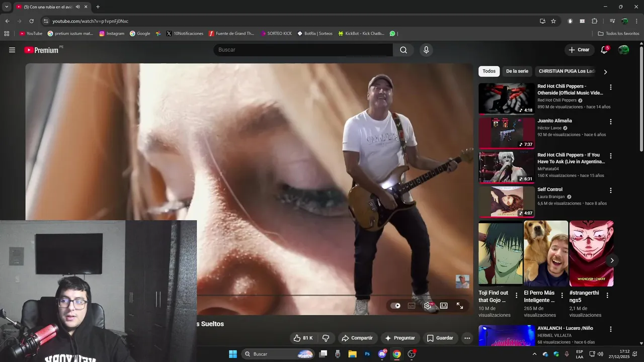Open Photoshop from the taskbar
Viewport: 644px width, 362px height.
click(367, 354)
